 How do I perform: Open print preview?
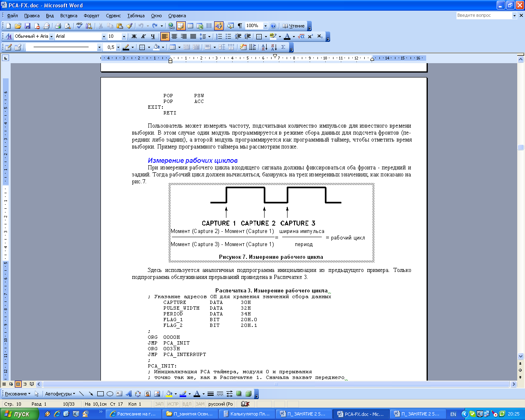click(x=68, y=26)
